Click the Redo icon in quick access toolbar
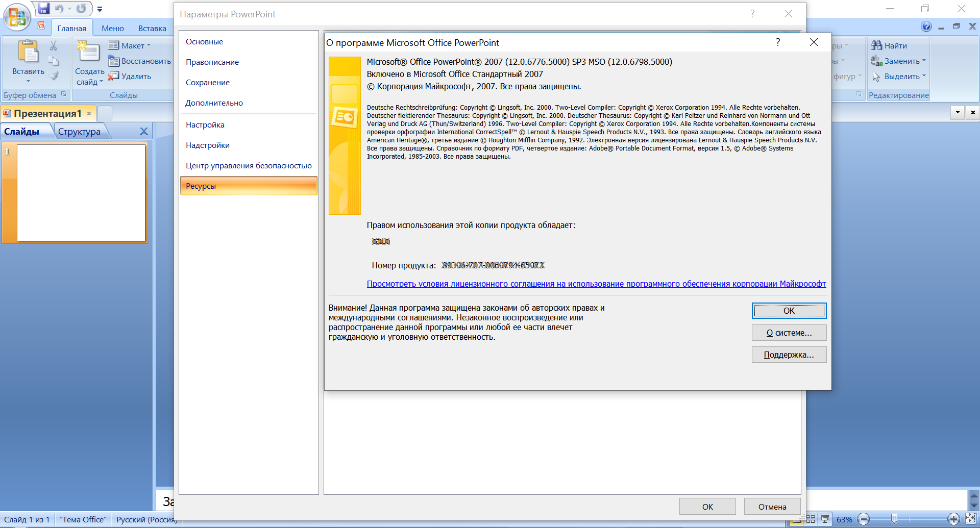 click(81, 9)
